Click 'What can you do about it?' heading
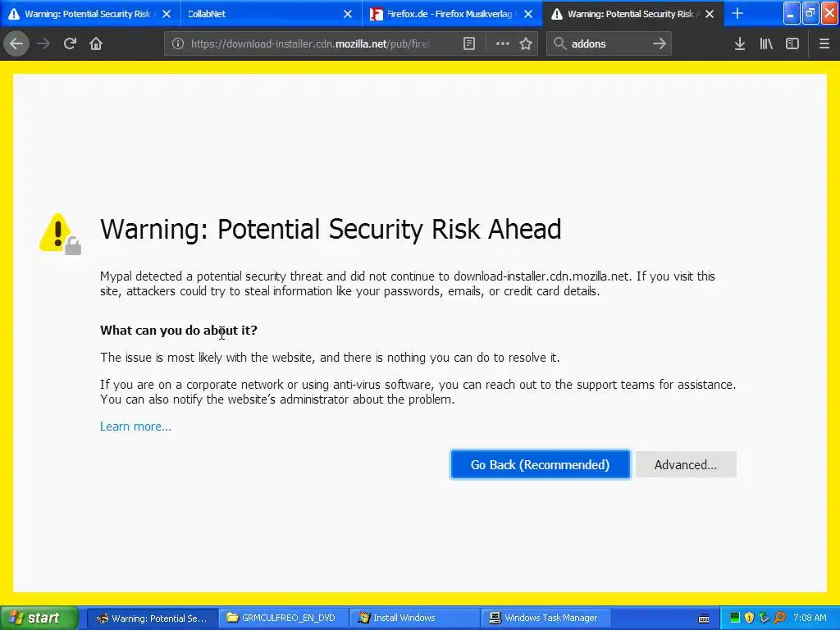Image resolution: width=840 pixels, height=630 pixels. (178, 330)
